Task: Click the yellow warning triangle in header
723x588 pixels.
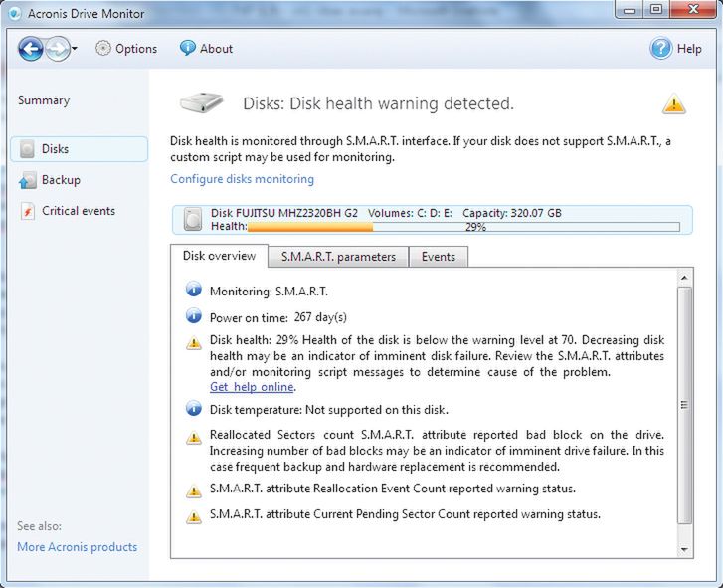Action: (x=674, y=103)
